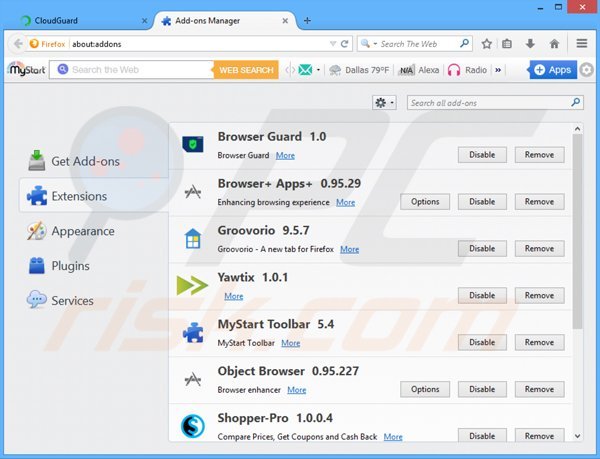Image resolution: width=600 pixels, height=459 pixels.
Task: Check Dallas weather in MyStart toolbar
Action: click(x=359, y=70)
